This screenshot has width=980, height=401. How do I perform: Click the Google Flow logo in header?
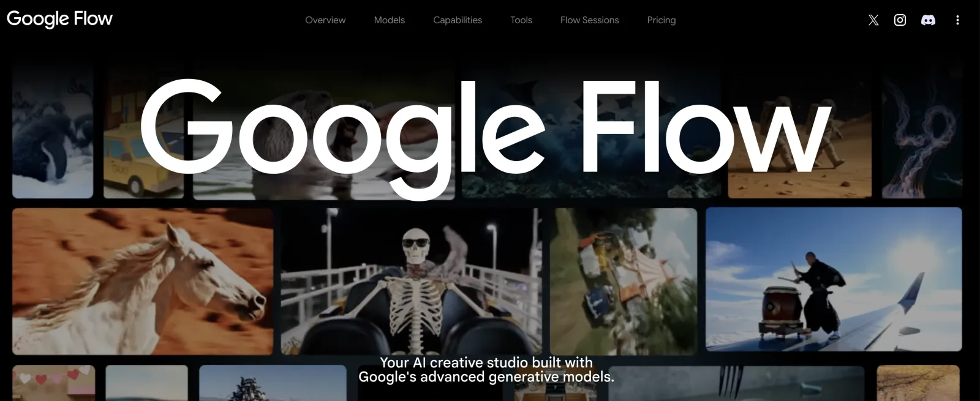pyautogui.click(x=59, y=19)
